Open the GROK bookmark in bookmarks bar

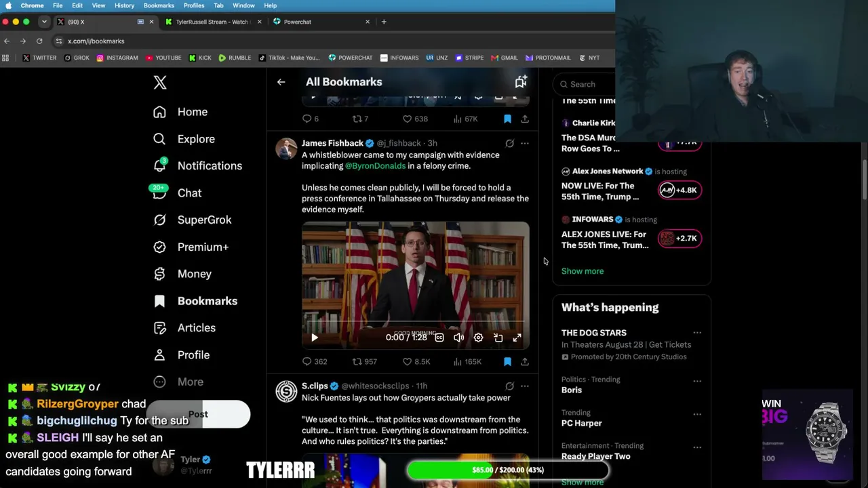[x=77, y=58]
